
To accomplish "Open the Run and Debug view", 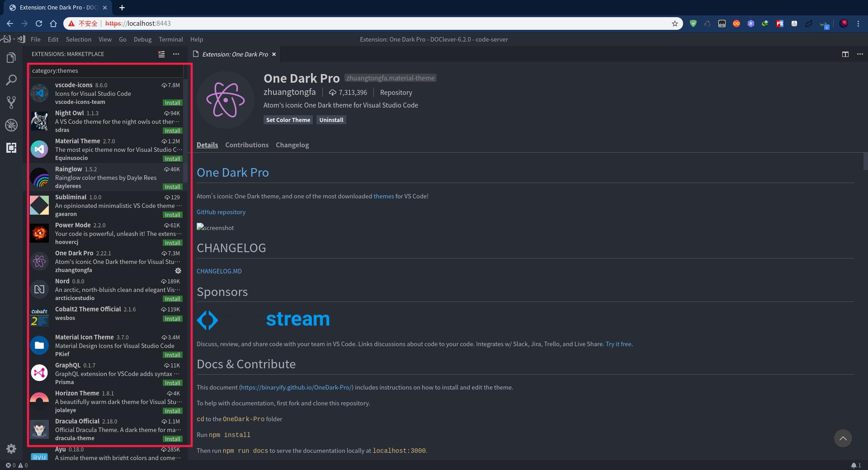I will 11,125.
